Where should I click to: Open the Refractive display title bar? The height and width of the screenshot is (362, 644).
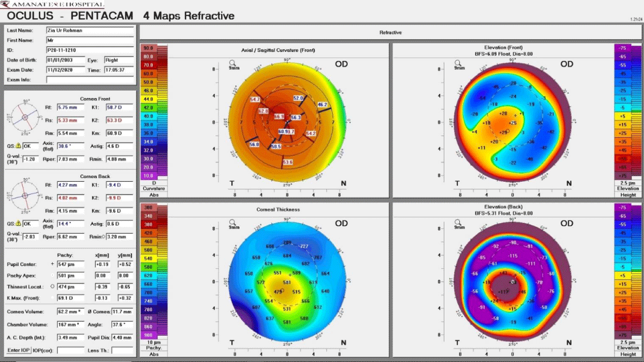(x=390, y=32)
